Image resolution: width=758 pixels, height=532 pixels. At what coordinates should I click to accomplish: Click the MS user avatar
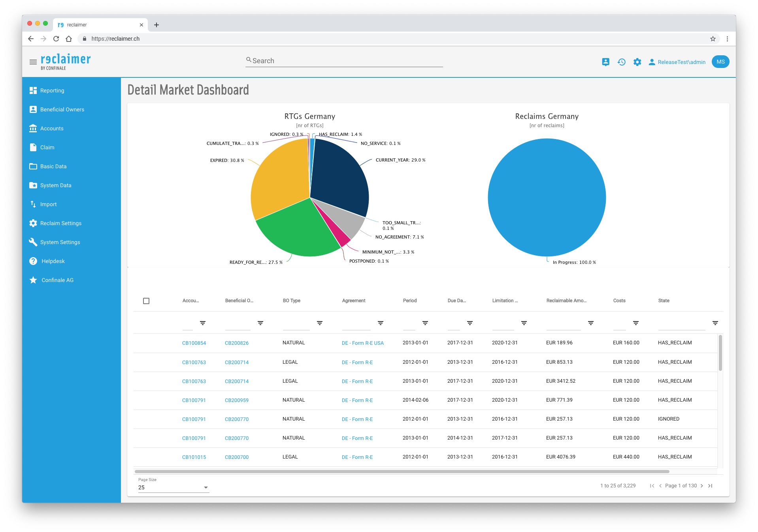[720, 62]
